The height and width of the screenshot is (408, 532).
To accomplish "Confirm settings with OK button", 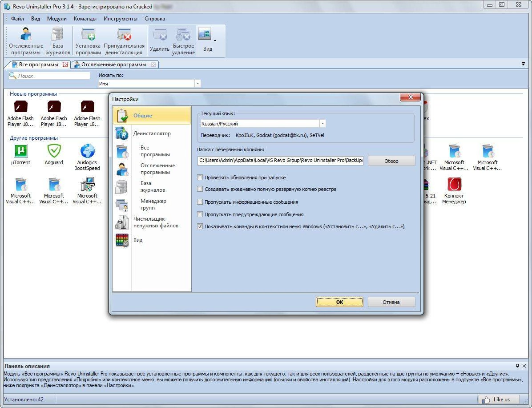I will point(340,302).
